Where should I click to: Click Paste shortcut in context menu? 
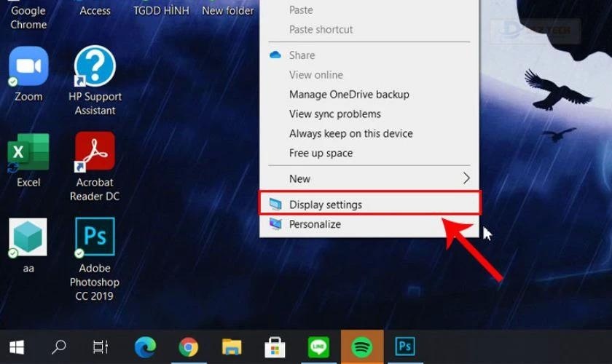[369, 30]
